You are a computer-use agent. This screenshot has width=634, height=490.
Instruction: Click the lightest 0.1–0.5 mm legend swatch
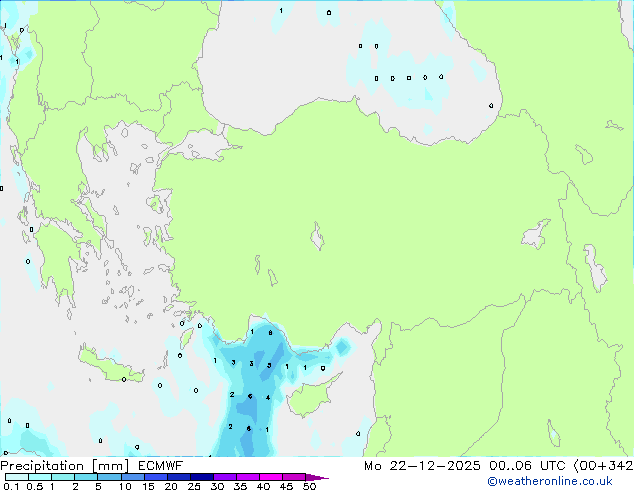click(17, 477)
